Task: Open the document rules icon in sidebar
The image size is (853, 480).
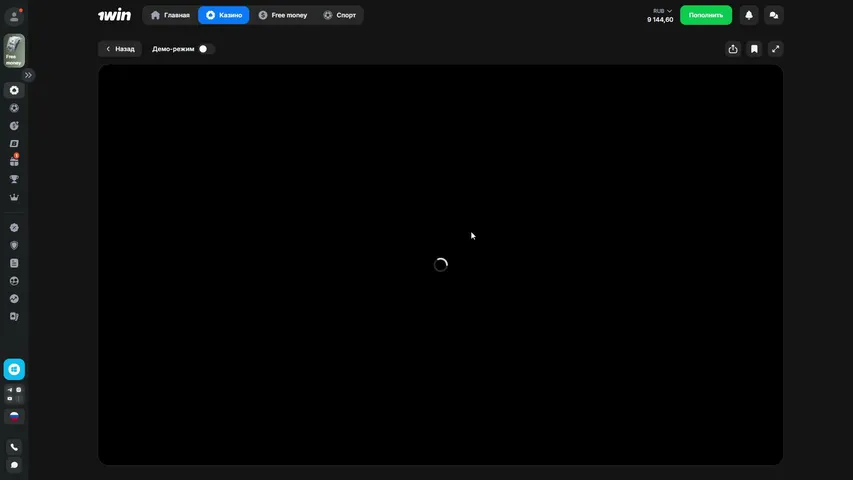Action: point(14,263)
